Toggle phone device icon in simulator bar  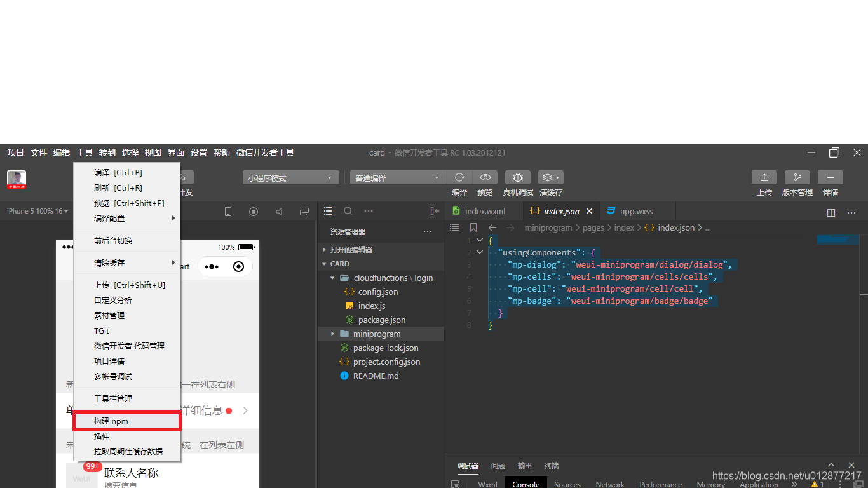click(x=228, y=212)
